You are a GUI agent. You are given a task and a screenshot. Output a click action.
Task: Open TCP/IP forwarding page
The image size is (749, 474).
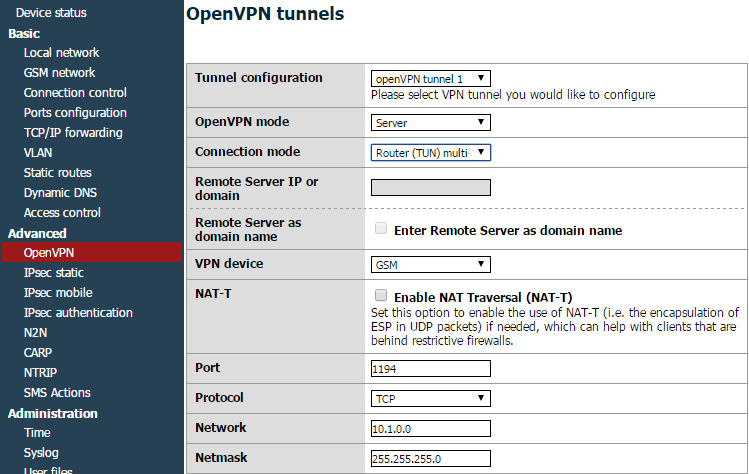tap(73, 133)
